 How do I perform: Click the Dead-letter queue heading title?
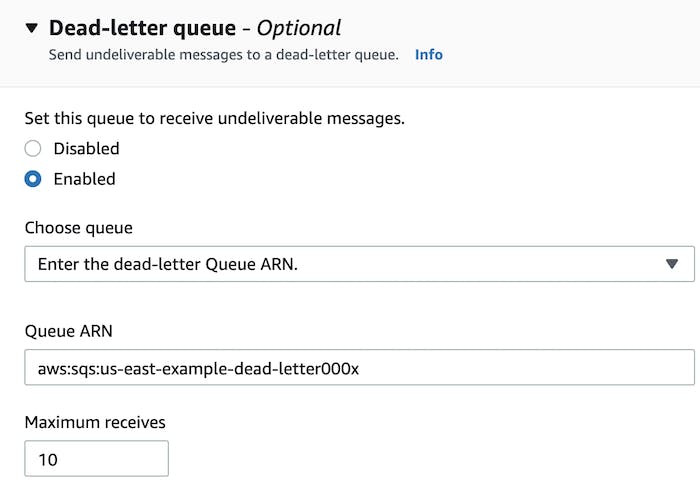[x=142, y=28]
